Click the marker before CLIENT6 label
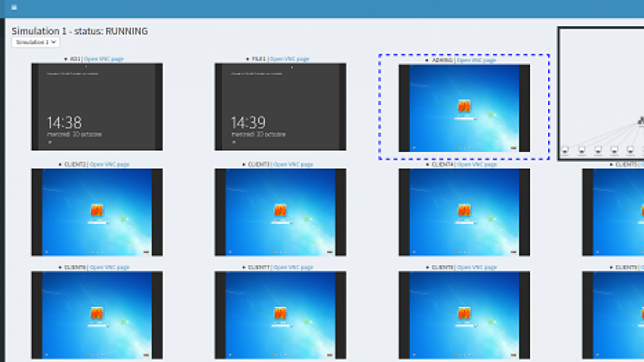 (60, 268)
